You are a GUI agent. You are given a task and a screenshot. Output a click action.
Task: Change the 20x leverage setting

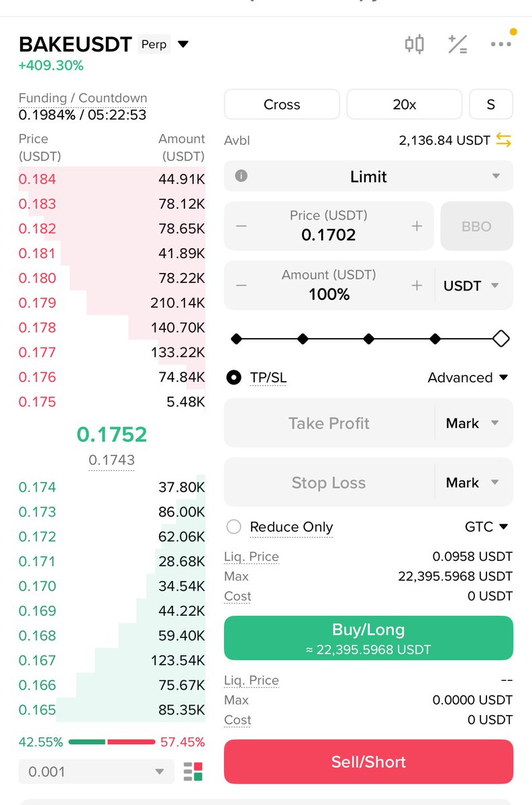(x=404, y=105)
